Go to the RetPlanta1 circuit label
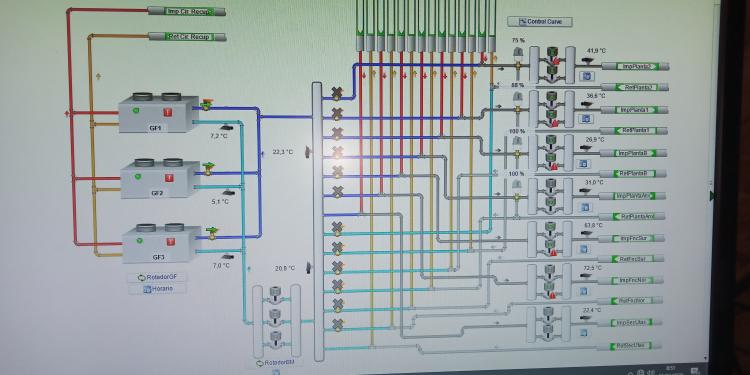This screenshot has width=750, height=375. pyautogui.click(x=634, y=131)
